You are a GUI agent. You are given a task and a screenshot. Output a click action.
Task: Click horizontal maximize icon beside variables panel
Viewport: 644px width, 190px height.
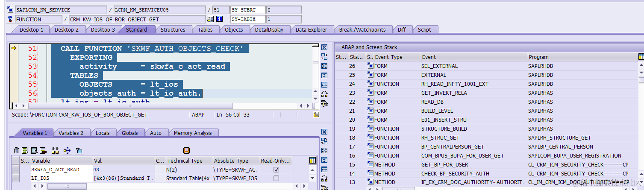pyautogui.click(x=324, y=170)
